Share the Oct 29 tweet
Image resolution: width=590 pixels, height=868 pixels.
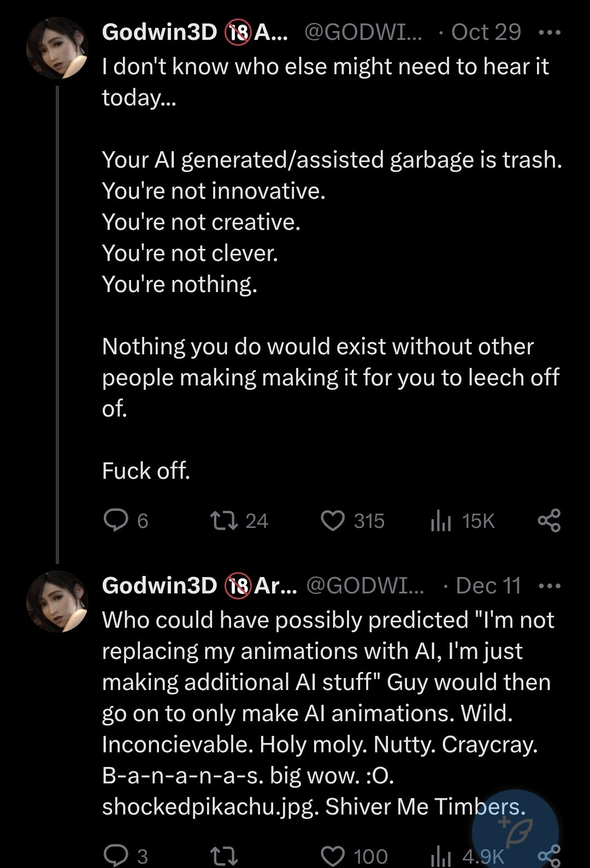pyautogui.click(x=549, y=520)
